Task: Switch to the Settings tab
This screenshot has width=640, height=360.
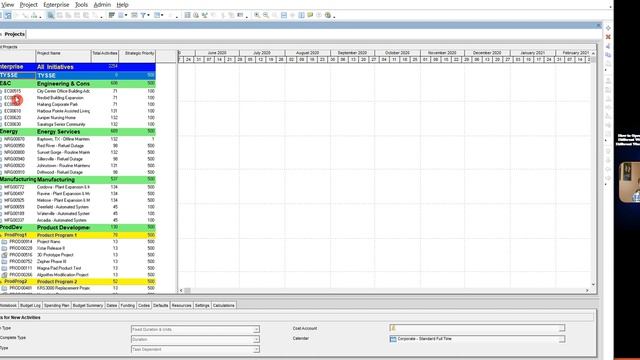Action: tap(202, 305)
